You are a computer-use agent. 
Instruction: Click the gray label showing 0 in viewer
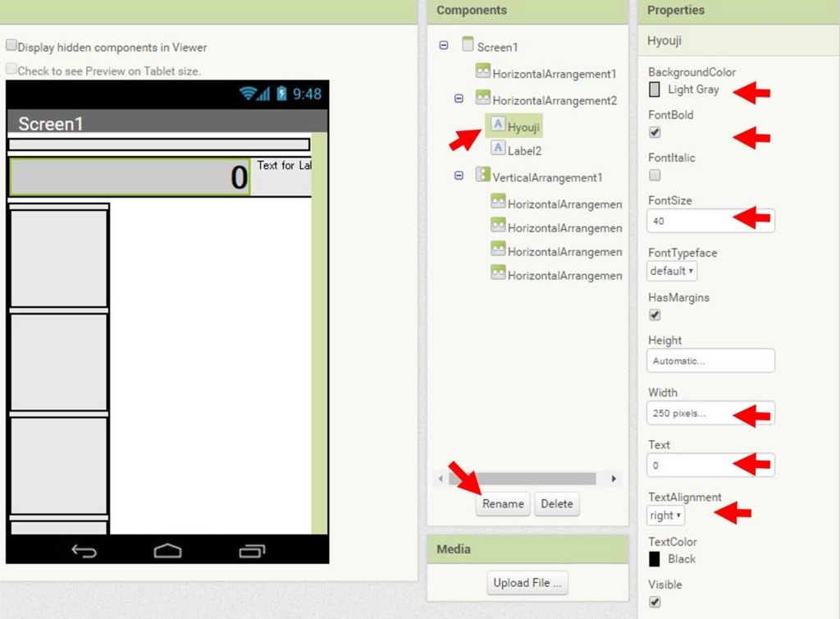click(130, 177)
